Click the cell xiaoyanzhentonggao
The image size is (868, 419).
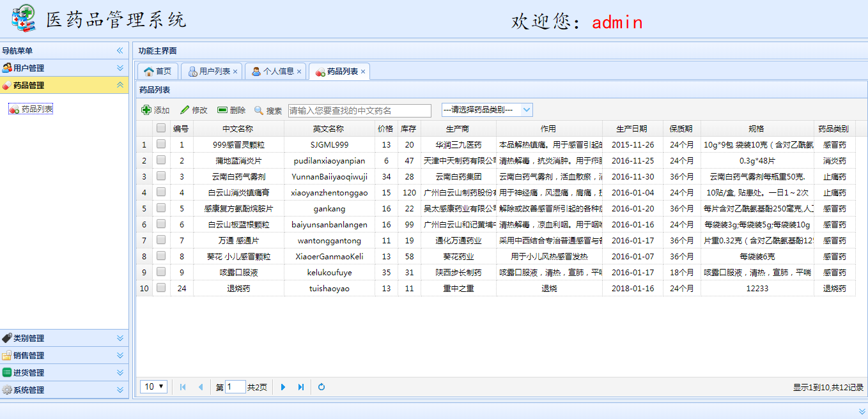point(329,192)
